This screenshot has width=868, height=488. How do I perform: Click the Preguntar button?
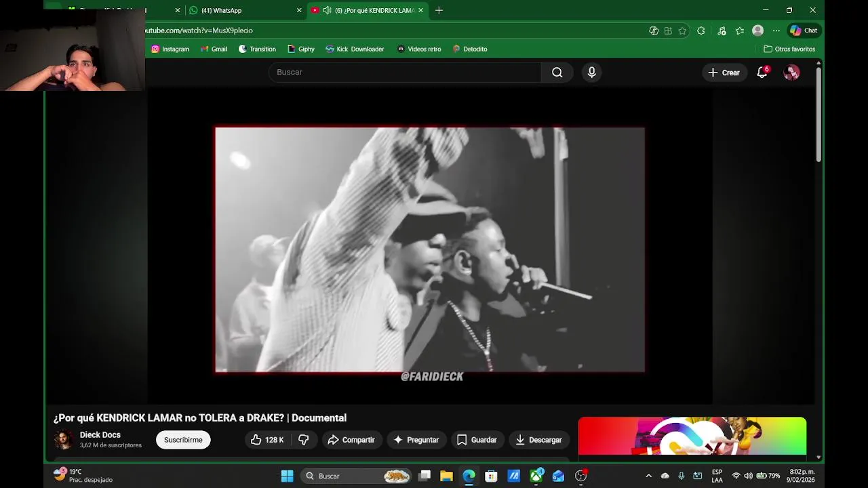[x=416, y=440]
